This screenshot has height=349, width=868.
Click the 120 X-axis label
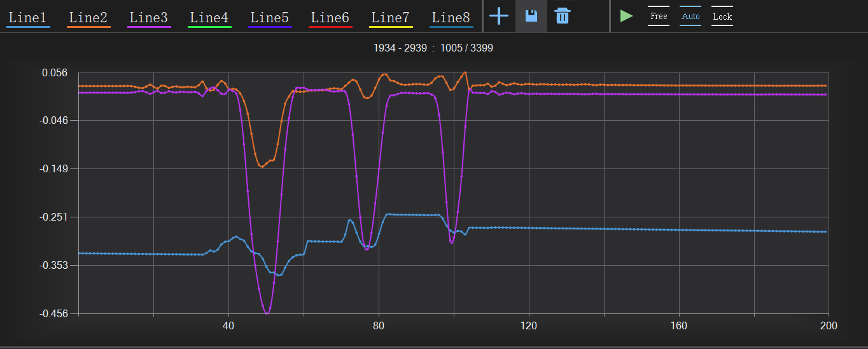[x=529, y=325]
